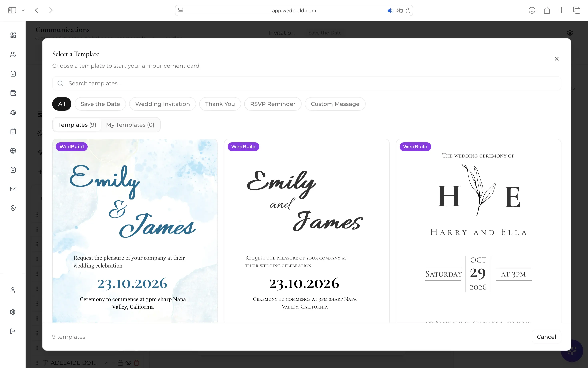Open the settings gear icon in sidebar
The height and width of the screenshot is (368, 588).
click(x=13, y=312)
